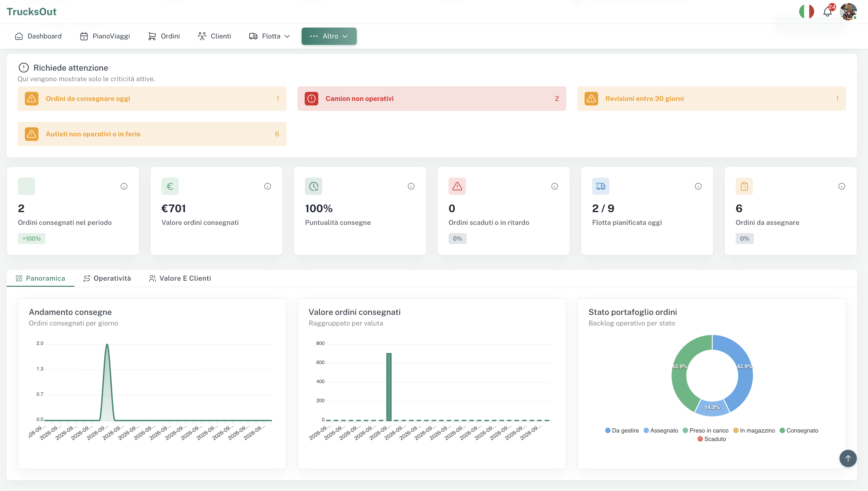Open the Dashboard menu item
This screenshot has width=868, height=491.
(x=38, y=36)
